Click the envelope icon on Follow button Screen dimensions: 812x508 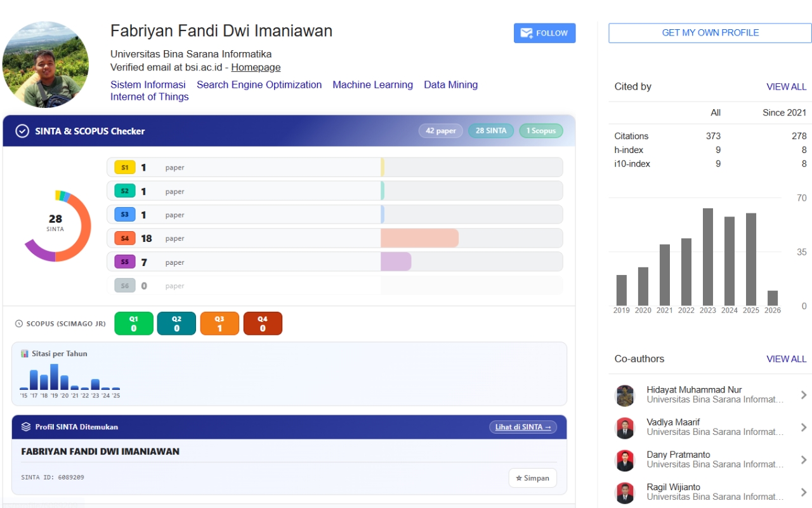click(x=527, y=33)
